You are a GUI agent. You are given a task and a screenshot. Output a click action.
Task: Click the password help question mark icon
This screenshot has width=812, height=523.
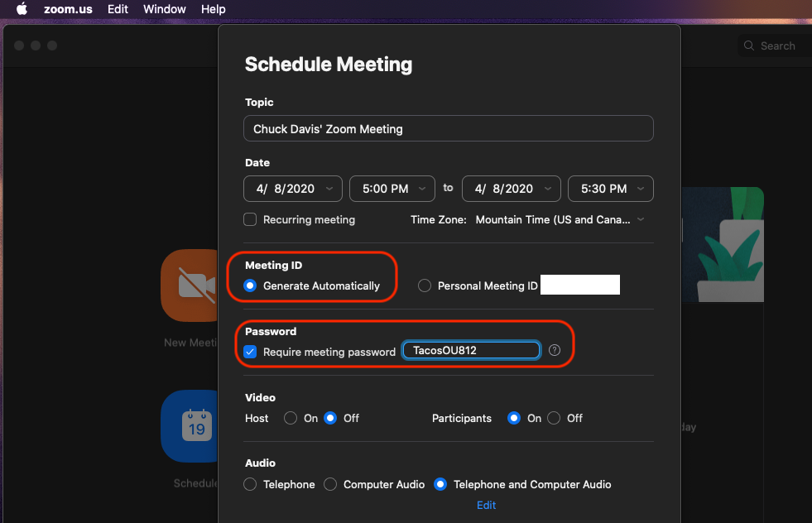(x=554, y=350)
